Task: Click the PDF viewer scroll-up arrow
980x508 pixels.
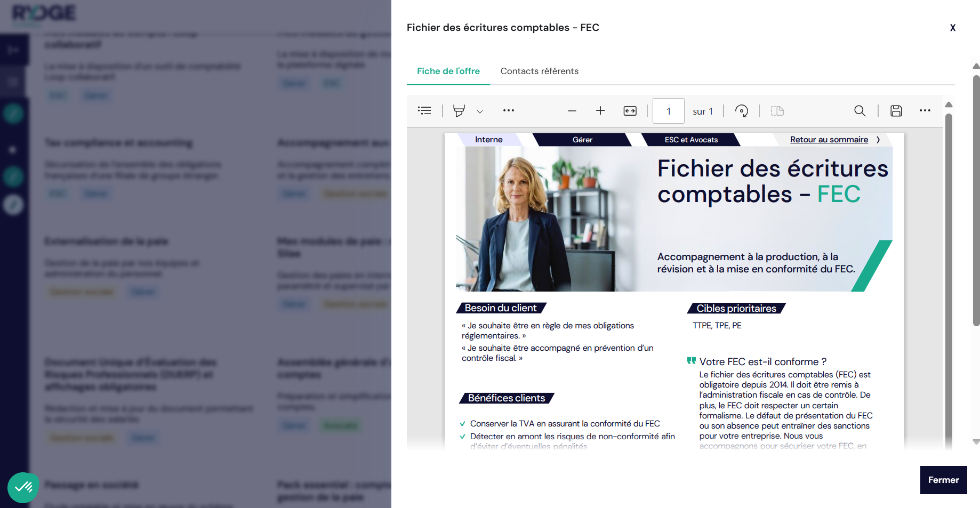Action: [x=949, y=104]
